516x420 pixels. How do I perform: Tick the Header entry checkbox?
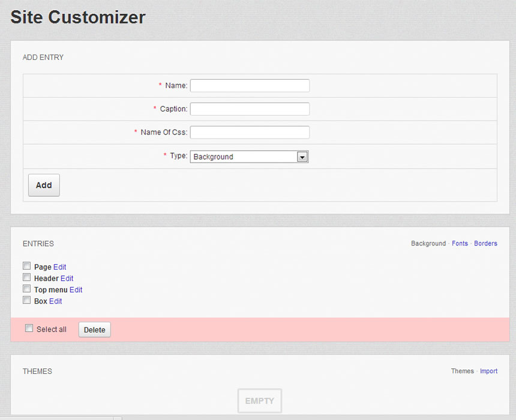click(x=26, y=277)
